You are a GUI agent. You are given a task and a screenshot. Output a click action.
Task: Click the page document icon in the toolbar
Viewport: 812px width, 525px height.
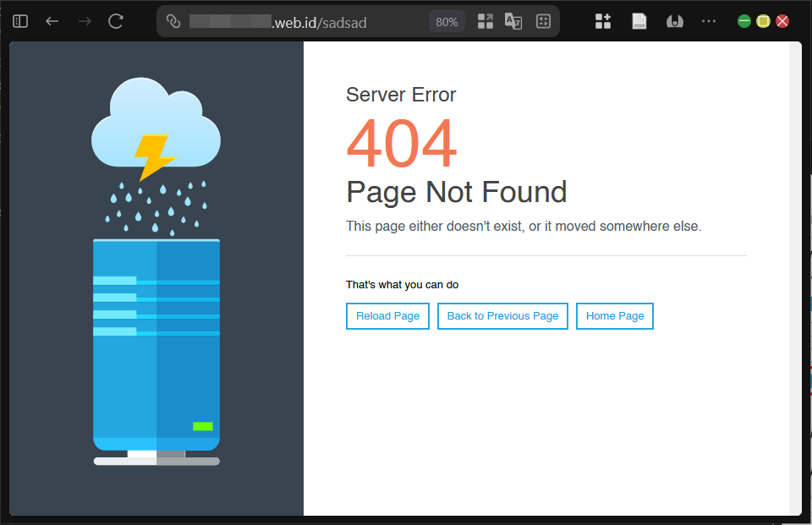pos(639,21)
